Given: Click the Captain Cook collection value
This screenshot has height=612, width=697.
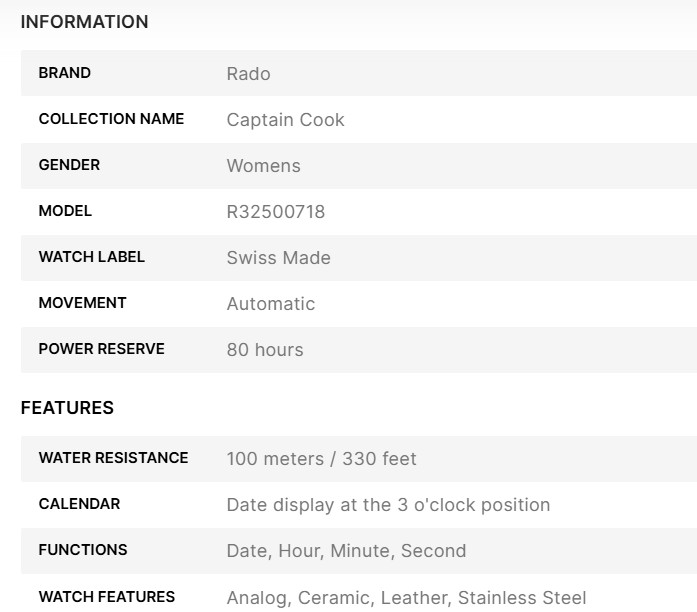Looking at the screenshot, I should pos(285,120).
